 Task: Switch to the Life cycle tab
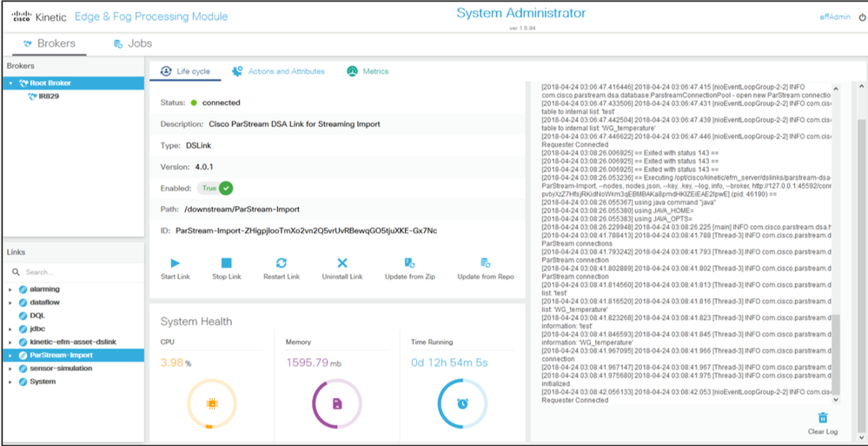pyautogui.click(x=185, y=71)
